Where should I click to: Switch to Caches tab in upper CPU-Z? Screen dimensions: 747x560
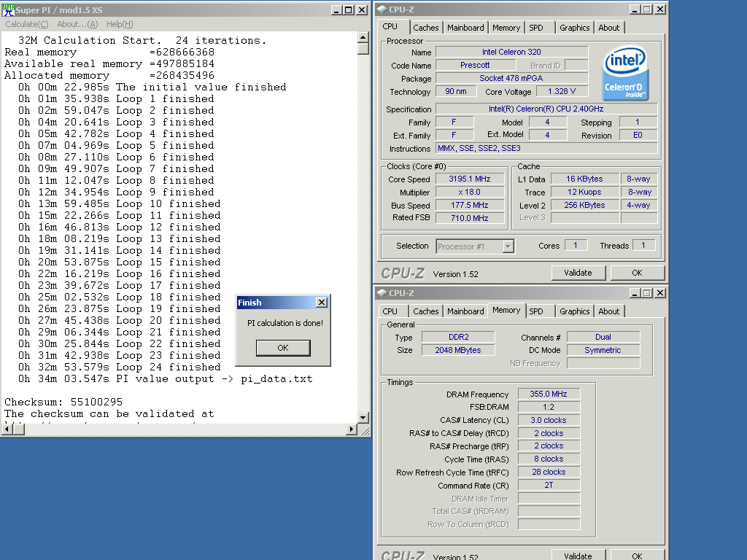[425, 28]
